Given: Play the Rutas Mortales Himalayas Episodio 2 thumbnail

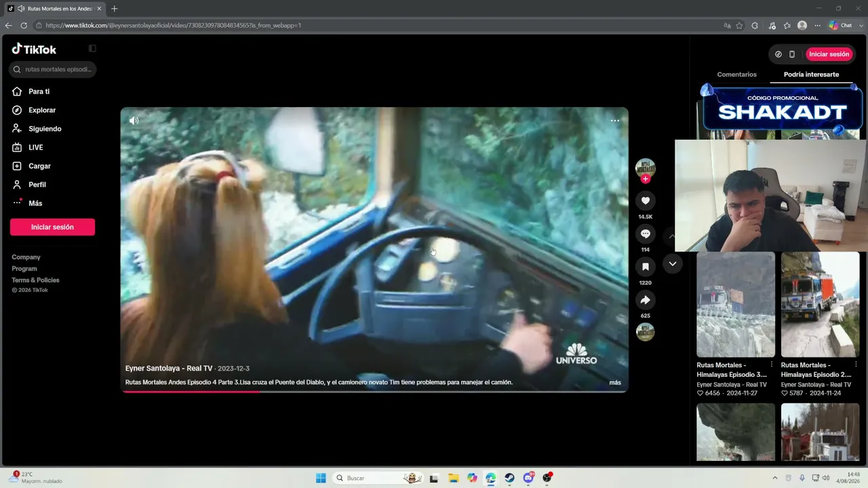Looking at the screenshot, I should [820, 304].
